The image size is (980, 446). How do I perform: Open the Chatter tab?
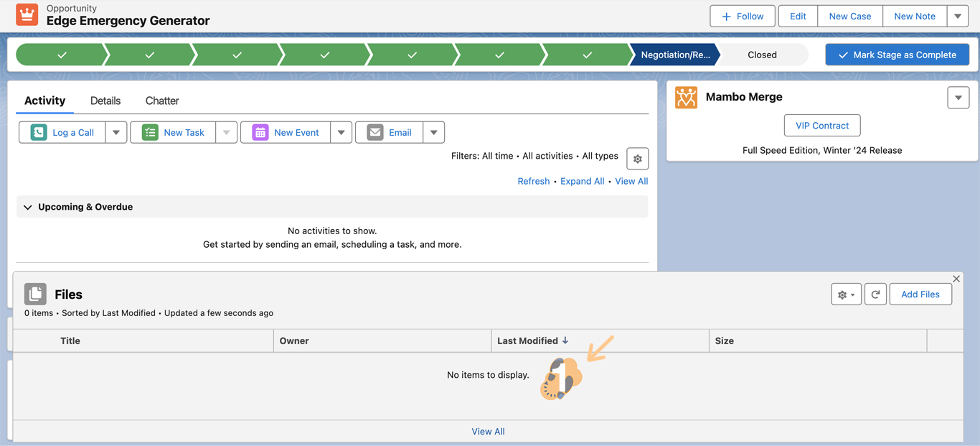pyautogui.click(x=162, y=101)
